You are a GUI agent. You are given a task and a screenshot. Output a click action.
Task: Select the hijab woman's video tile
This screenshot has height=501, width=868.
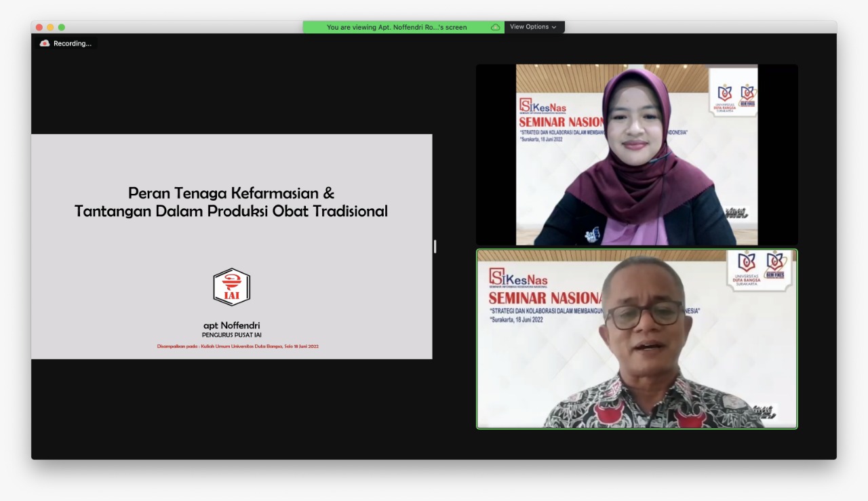point(637,155)
